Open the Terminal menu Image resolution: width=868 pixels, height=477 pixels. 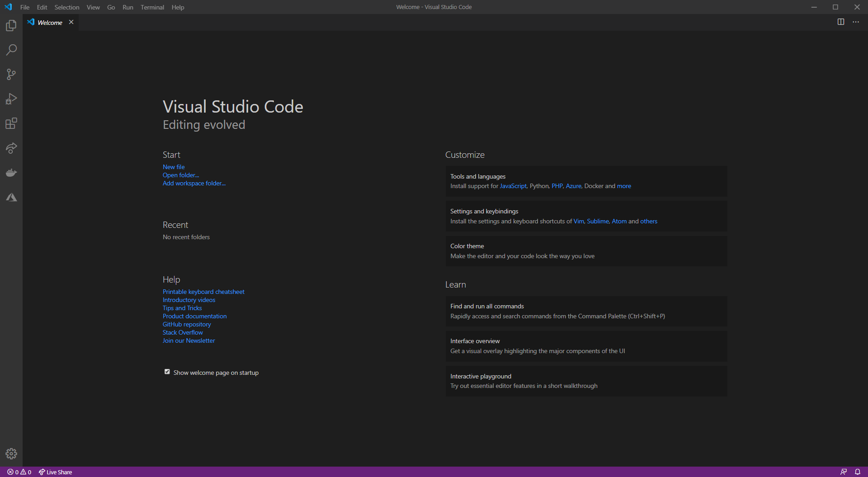point(152,7)
